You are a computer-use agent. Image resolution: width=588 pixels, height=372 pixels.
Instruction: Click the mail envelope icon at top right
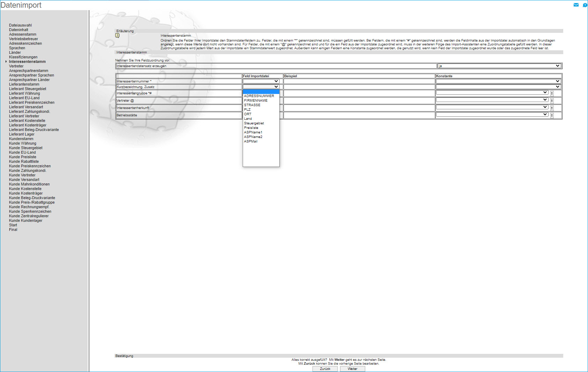click(x=576, y=5)
